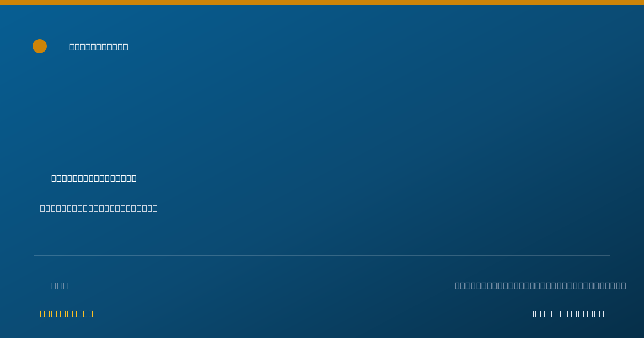Select the first line of the title block
The width and height of the screenshot is (644, 338).
tap(94, 178)
